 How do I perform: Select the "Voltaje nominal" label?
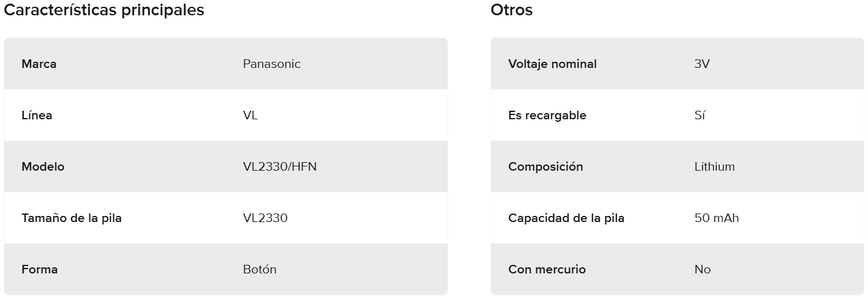pos(552,64)
